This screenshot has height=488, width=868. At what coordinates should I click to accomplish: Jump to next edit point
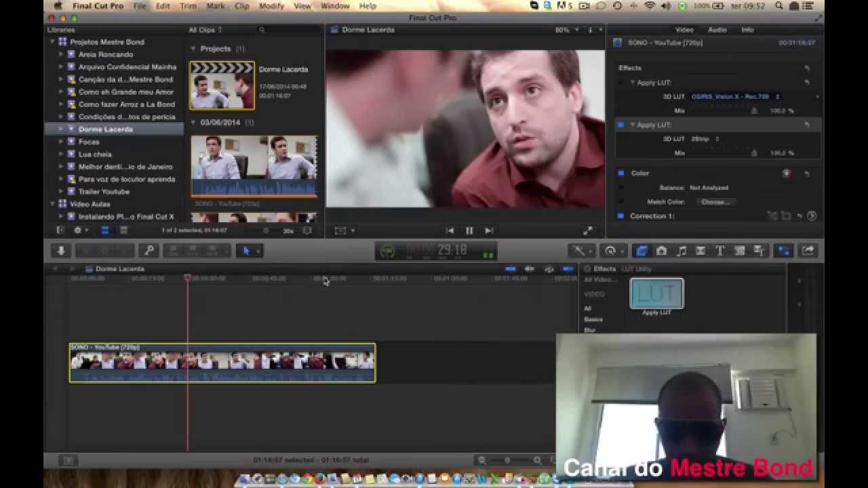click(x=489, y=230)
